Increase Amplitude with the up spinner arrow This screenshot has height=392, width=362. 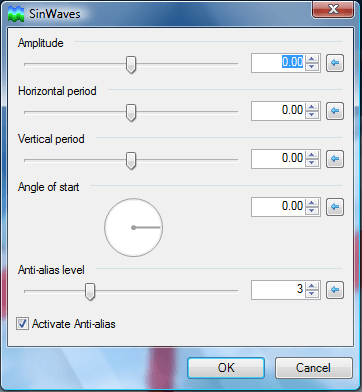coord(312,59)
